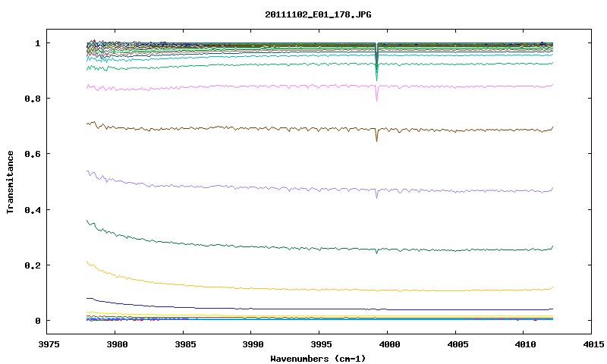Click the plot title 20111102_E01_178.JPG
607x364 pixels.
tap(318, 14)
